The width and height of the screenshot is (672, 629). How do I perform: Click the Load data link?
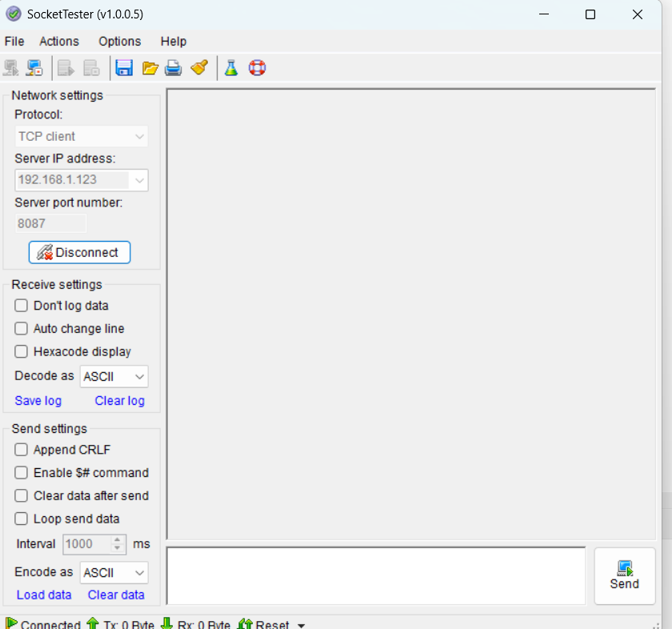coord(44,595)
